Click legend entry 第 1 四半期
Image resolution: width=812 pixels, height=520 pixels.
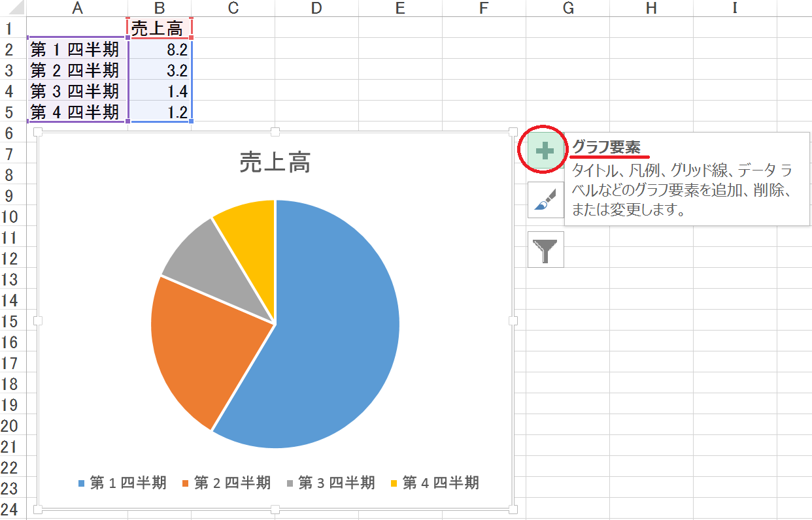coord(122,483)
